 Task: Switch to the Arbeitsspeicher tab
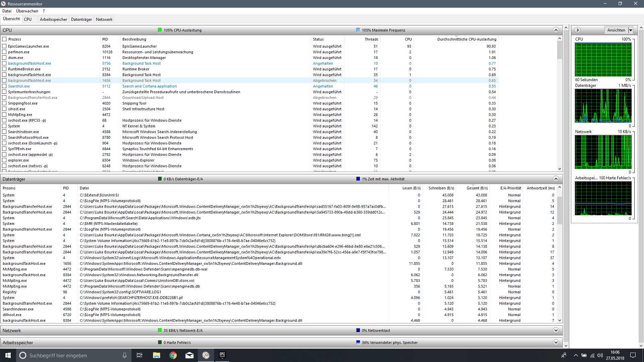coord(53,19)
